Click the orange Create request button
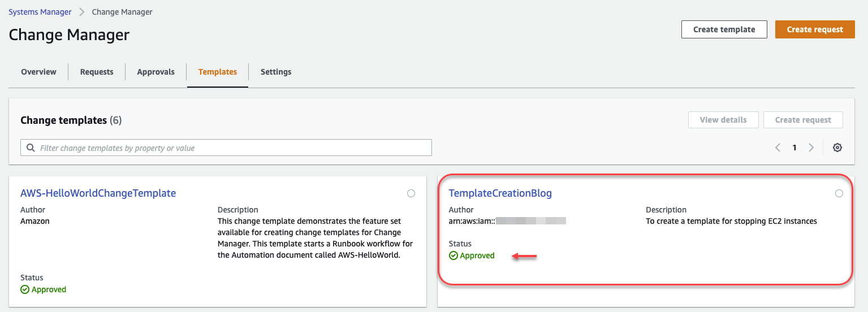 coord(815,29)
